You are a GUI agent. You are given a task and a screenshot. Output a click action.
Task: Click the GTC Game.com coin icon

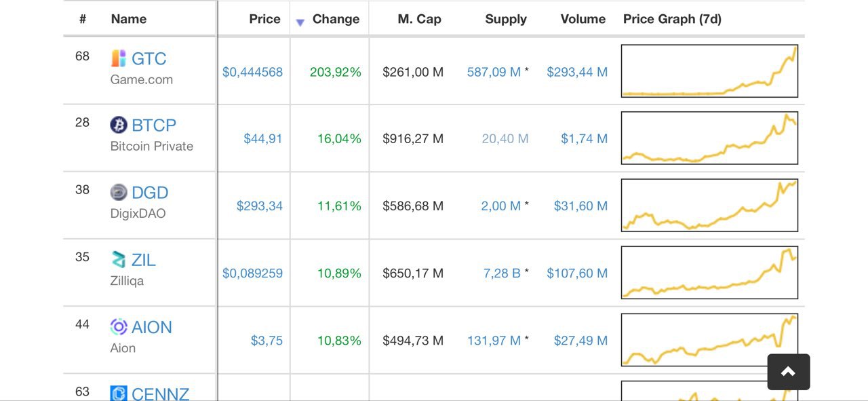(119, 58)
